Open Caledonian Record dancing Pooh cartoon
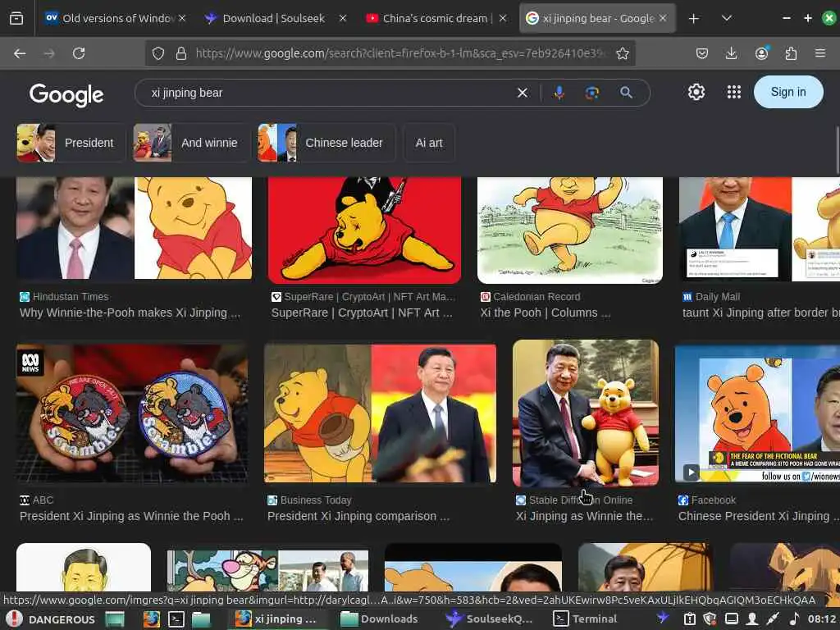The image size is (840, 630). pyautogui.click(x=570, y=231)
